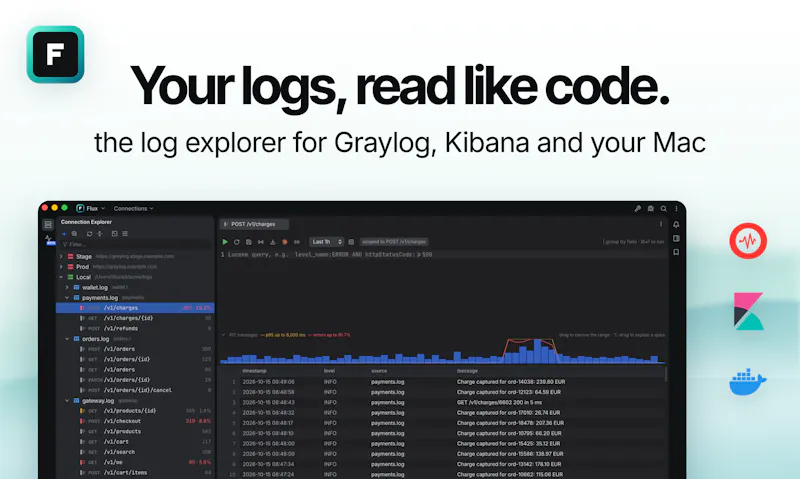Click the bug icon in title bar

point(651,209)
